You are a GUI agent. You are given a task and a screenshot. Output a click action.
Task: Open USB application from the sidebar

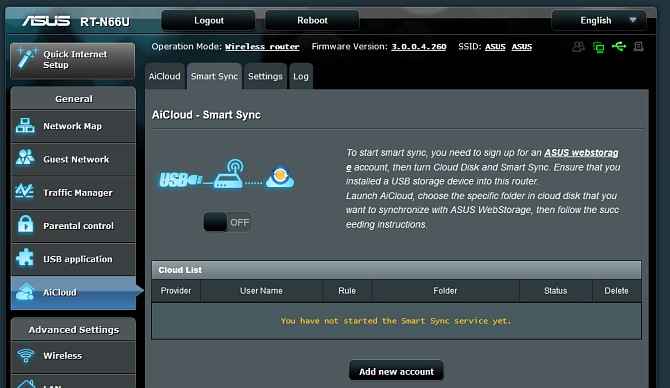click(x=73, y=259)
